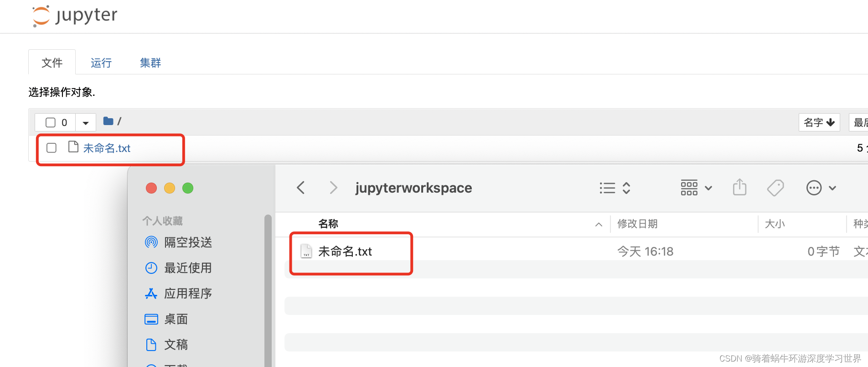
Task: Check the box for 未命名.txt in Jupyter
Action: point(52,148)
